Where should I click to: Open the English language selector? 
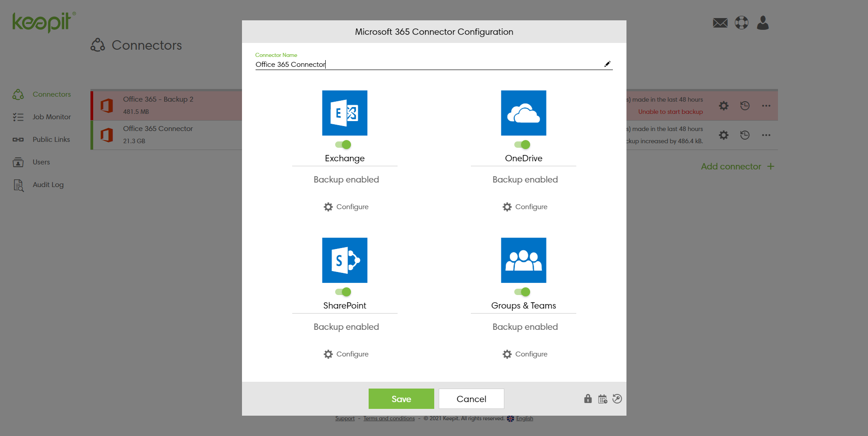click(x=524, y=418)
